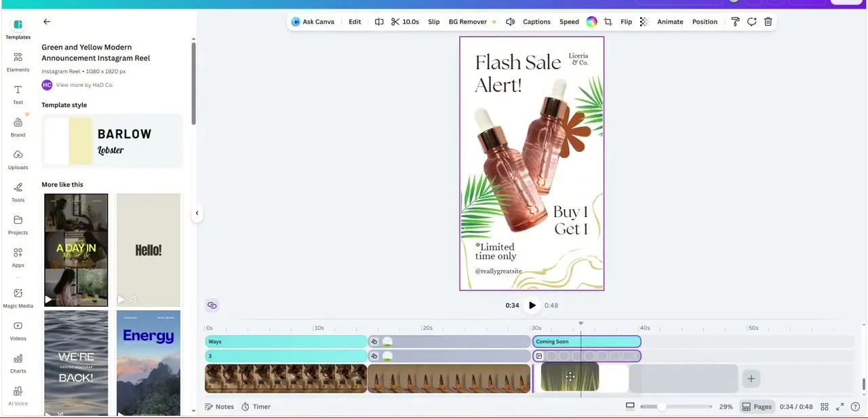Click Animate in the toolbar
Image resolution: width=868 pixels, height=418 pixels.
coord(670,22)
